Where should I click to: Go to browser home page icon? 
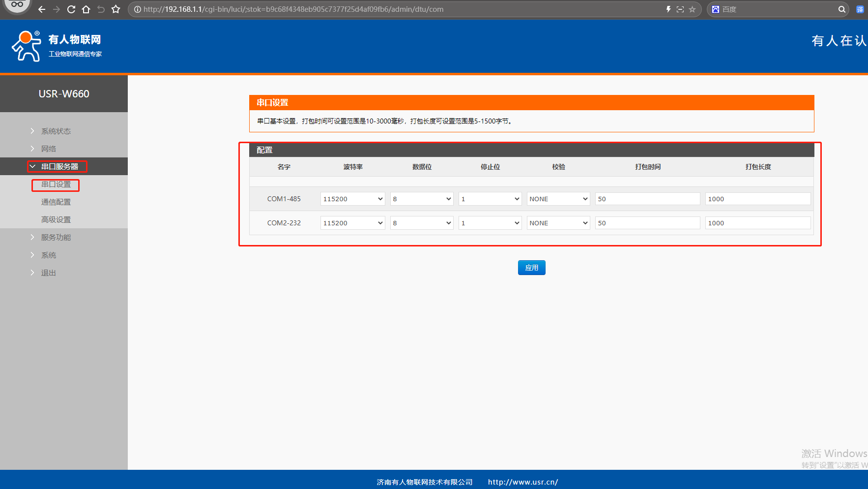[x=86, y=9]
